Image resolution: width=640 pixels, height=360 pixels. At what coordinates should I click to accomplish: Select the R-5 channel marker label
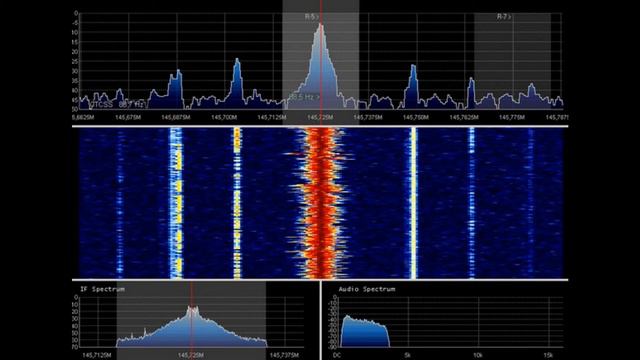tap(311, 17)
